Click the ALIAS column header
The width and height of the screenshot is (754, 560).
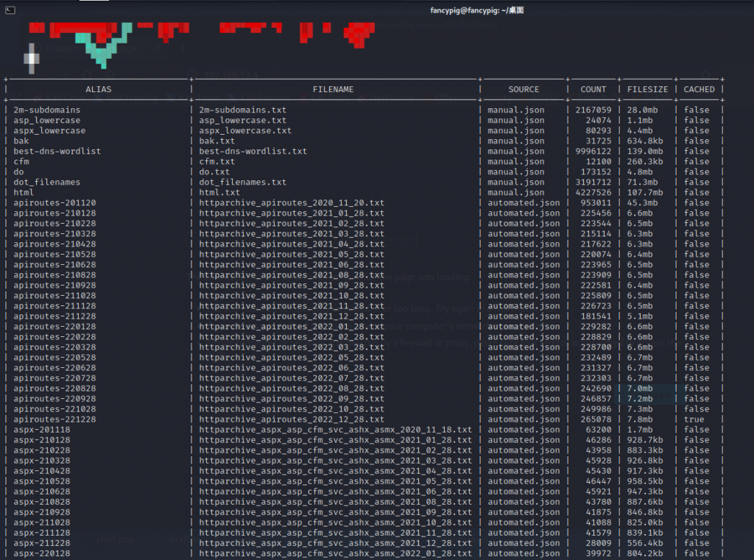98,89
